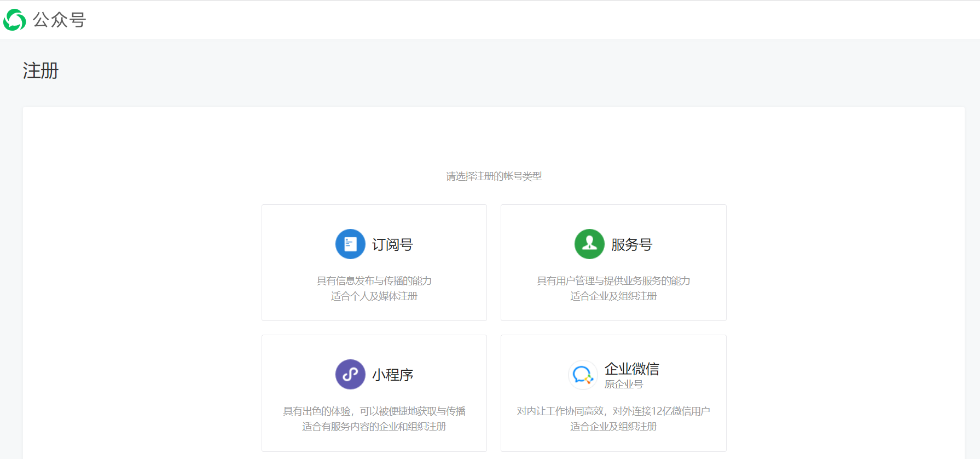Choose the 企业微信 account type title
The image size is (980, 459).
click(631, 369)
